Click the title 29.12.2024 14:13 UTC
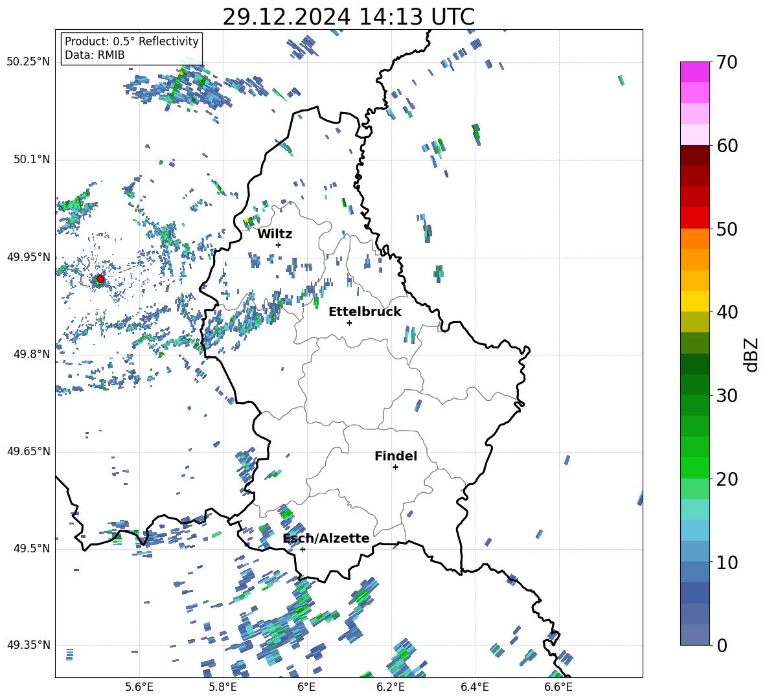This screenshot has width=767, height=700. click(349, 17)
